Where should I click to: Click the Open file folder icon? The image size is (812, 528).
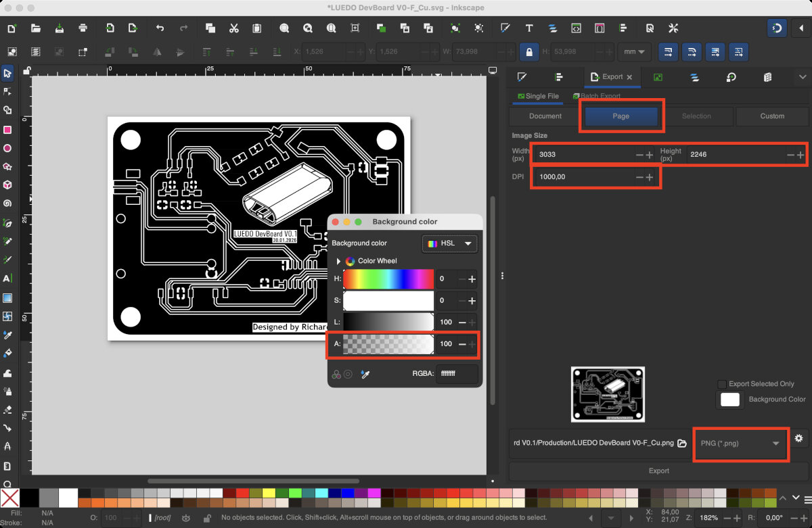(36, 28)
